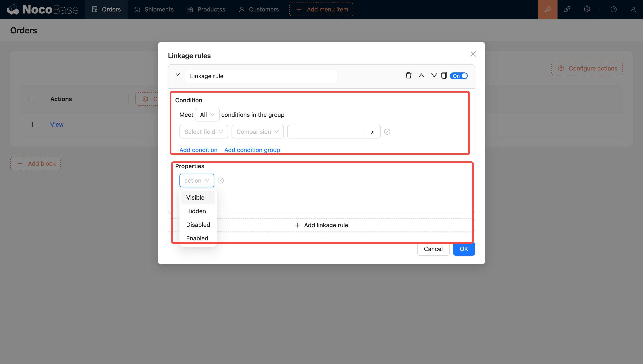Remove the condition row with circle-x icon
643x364 pixels.
pyautogui.click(x=387, y=132)
